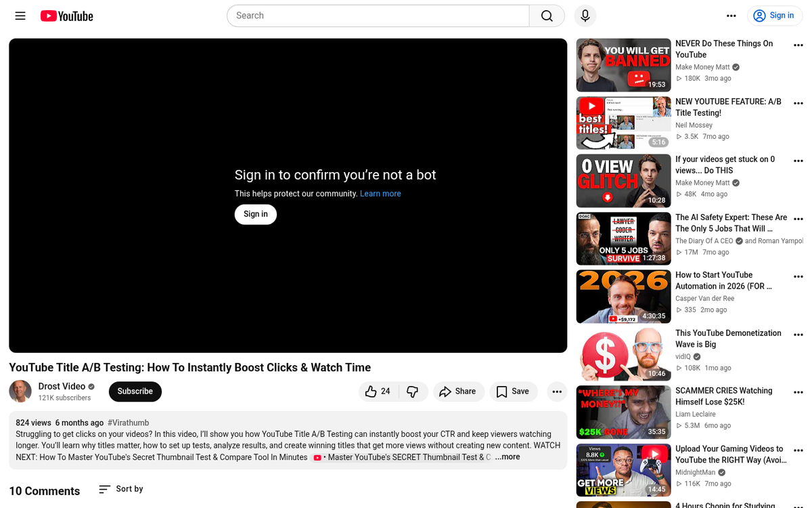This screenshot has height=508, width=812.
Task: Click the Drost Video channel avatar
Action: click(x=20, y=391)
